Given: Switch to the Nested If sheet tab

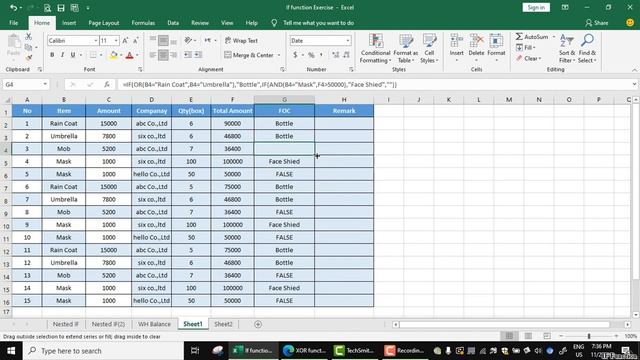Looking at the screenshot, I should click(x=65, y=324).
